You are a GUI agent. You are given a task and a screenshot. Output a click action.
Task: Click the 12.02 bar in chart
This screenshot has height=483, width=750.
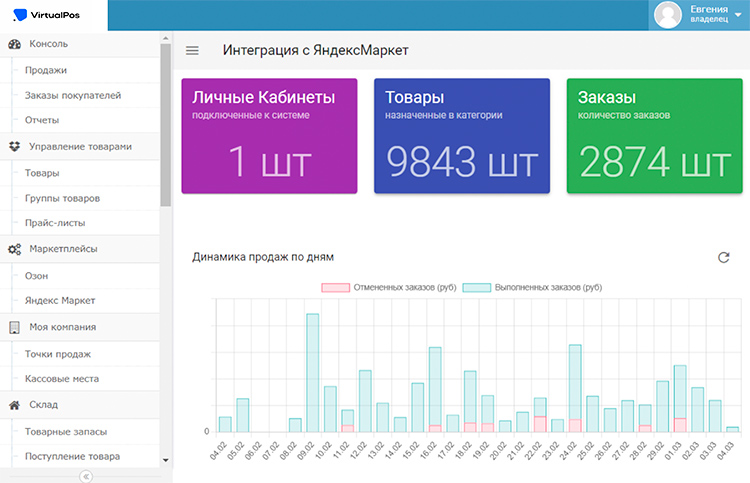[365, 401]
